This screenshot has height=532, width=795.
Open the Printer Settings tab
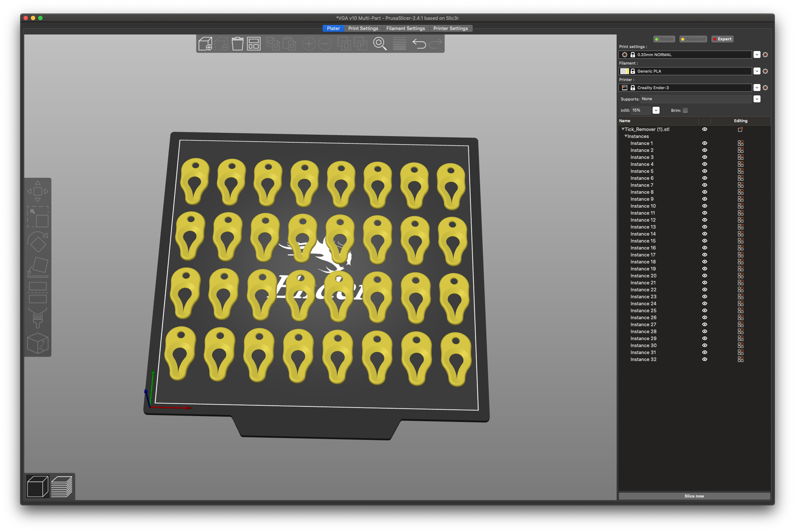click(x=450, y=28)
